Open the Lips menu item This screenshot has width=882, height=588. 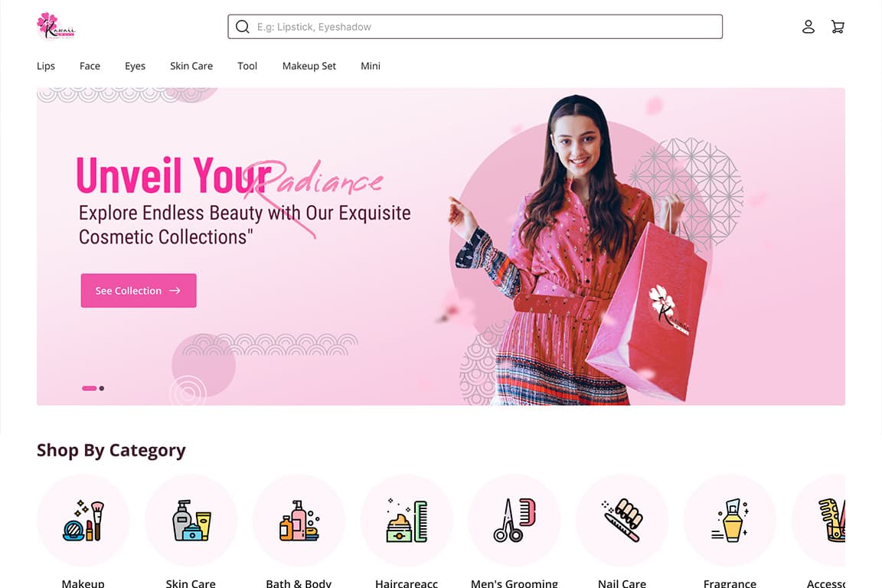[x=46, y=66]
